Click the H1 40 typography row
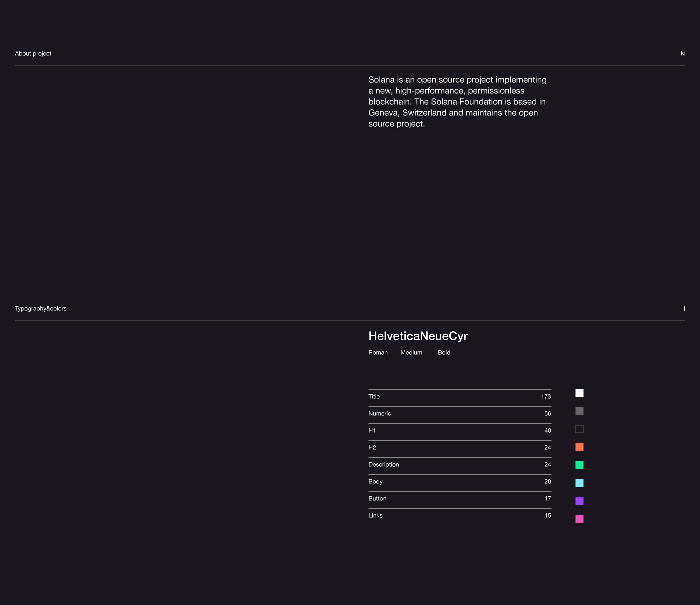 [x=459, y=430]
